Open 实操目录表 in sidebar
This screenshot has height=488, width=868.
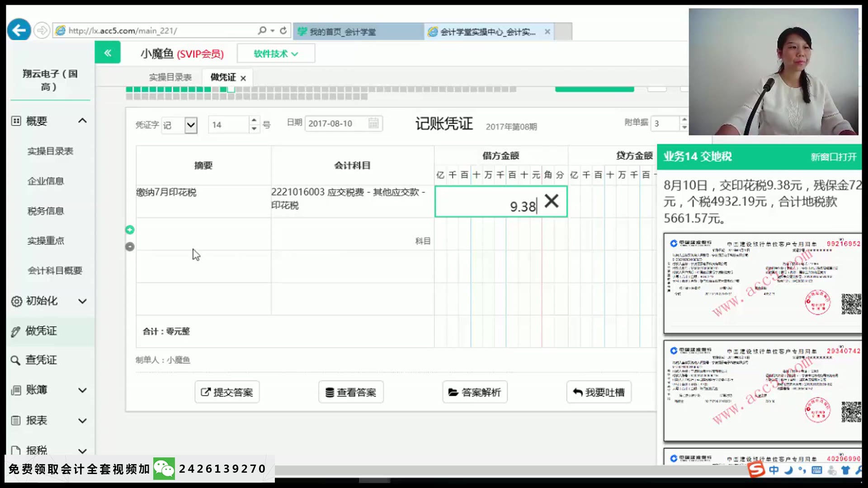[x=50, y=151]
